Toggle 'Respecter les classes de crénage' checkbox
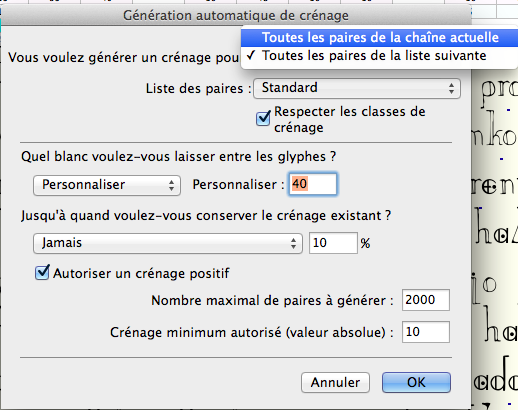Viewport: 518px width, 410px height. (263, 118)
